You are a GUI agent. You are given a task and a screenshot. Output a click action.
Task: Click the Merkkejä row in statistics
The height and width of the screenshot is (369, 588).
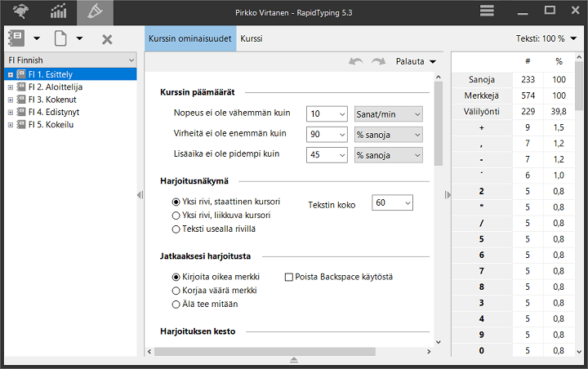point(513,96)
